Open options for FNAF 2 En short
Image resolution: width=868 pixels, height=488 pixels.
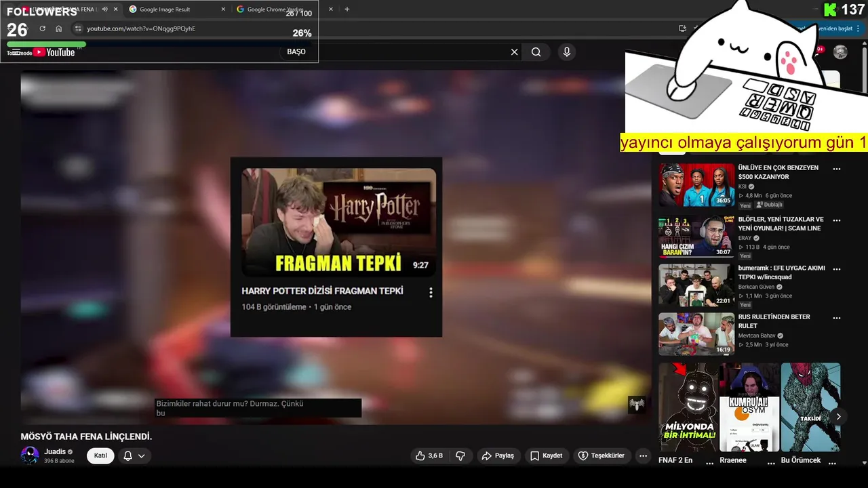click(709, 463)
